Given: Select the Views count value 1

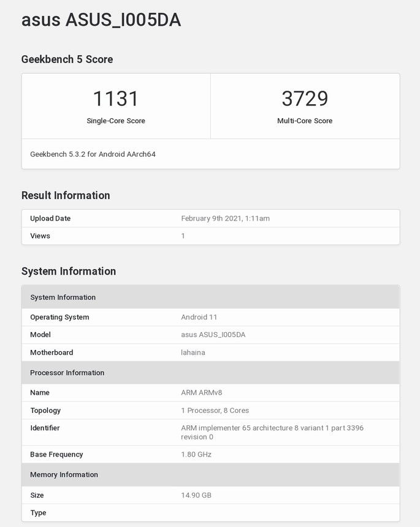Looking at the screenshot, I should pos(183,236).
